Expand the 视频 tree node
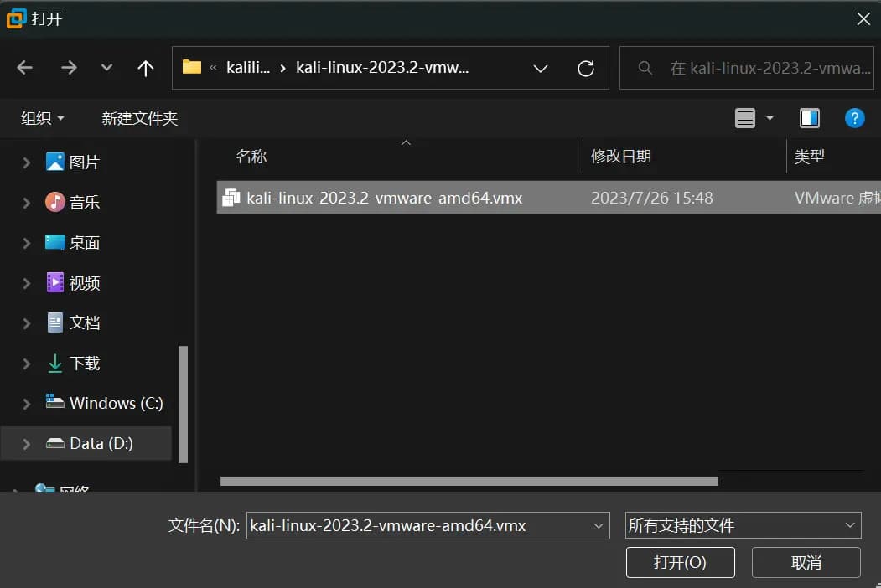 click(x=27, y=283)
